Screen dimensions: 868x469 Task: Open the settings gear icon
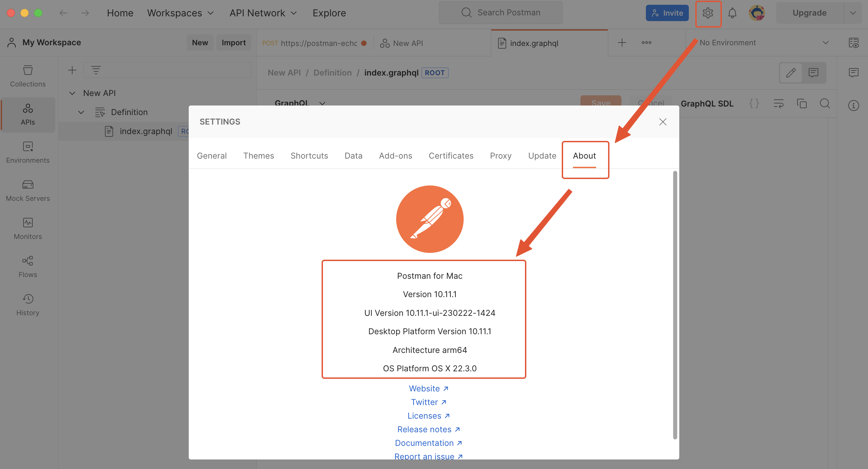pyautogui.click(x=708, y=13)
